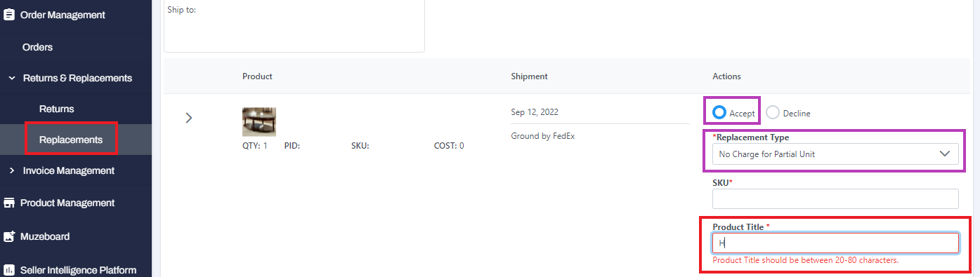Click the product table thumbnail image

[x=259, y=121]
